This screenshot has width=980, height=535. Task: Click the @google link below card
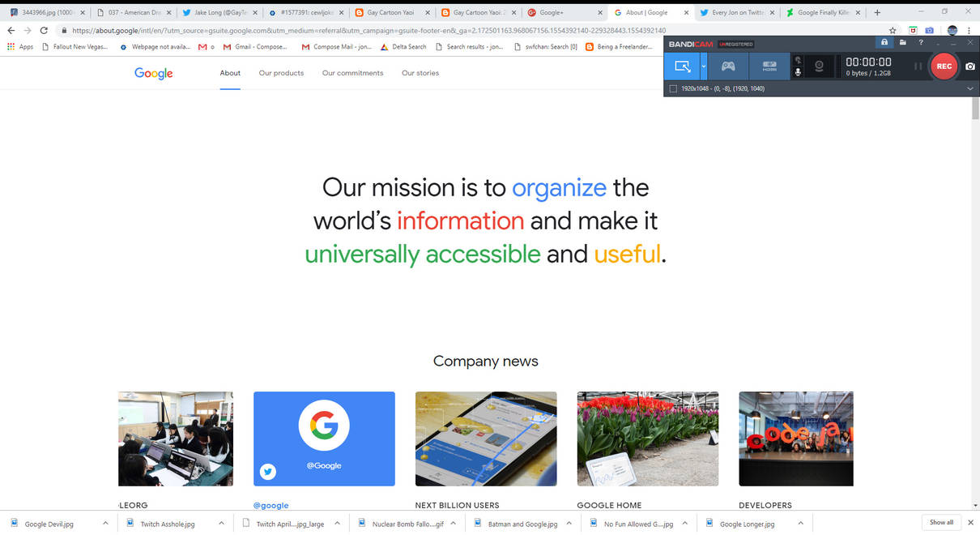click(x=271, y=505)
